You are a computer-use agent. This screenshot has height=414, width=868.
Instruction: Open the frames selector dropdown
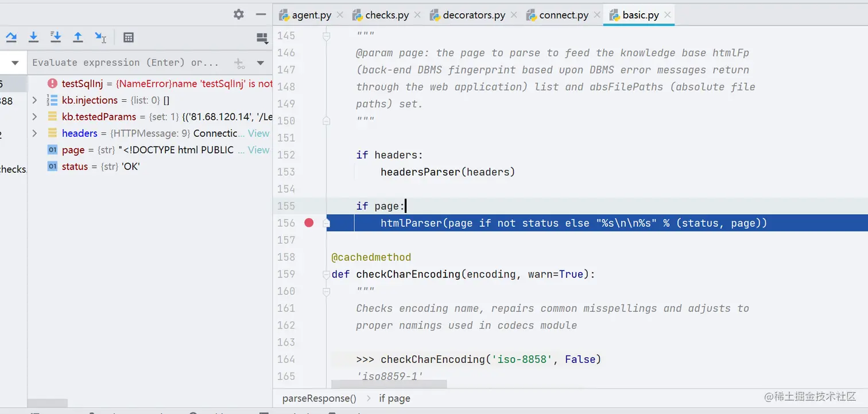point(15,63)
